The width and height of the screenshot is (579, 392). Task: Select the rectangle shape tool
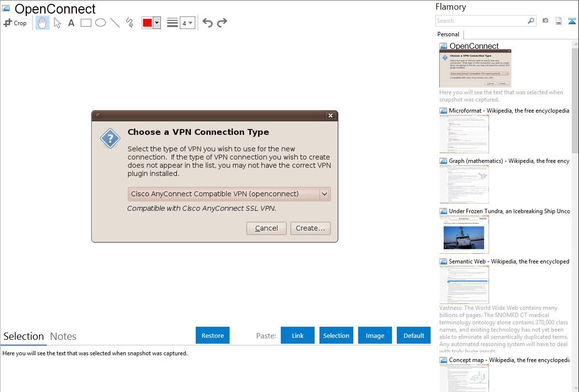tap(86, 23)
